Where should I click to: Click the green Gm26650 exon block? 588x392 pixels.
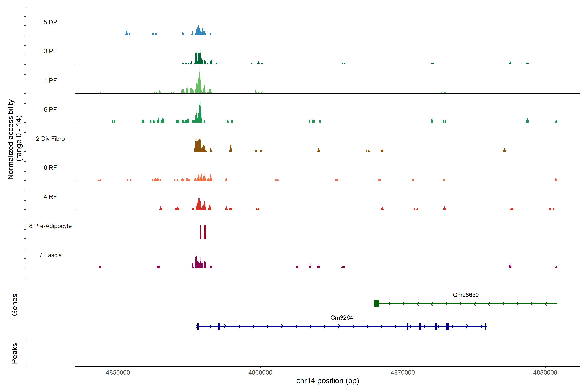click(376, 303)
